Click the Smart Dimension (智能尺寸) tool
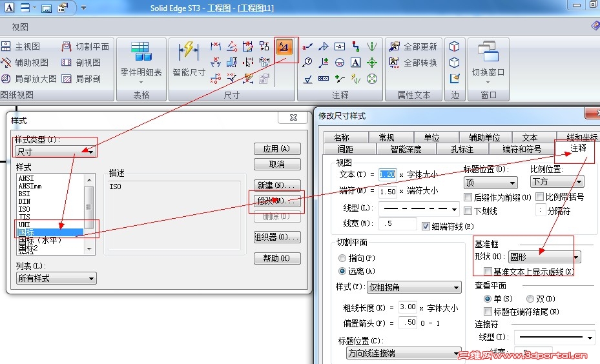The width and height of the screenshot is (600, 364). tap(189, 58)
